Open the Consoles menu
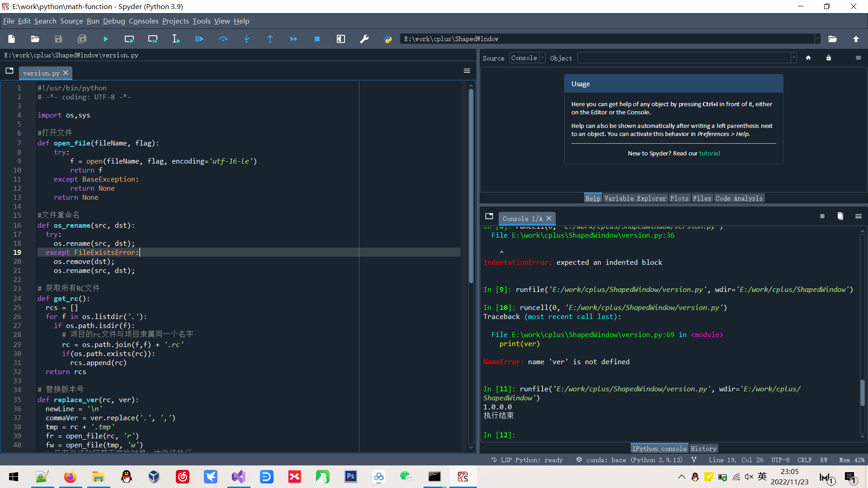This screenshot has width=868, height=488. click(143, 21)
